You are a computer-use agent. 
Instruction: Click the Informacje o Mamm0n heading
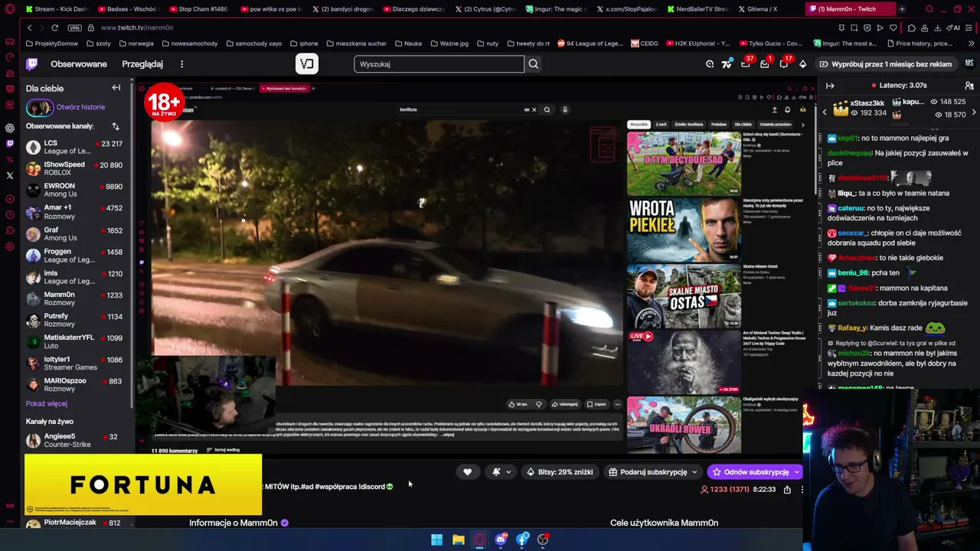(234, 523)
